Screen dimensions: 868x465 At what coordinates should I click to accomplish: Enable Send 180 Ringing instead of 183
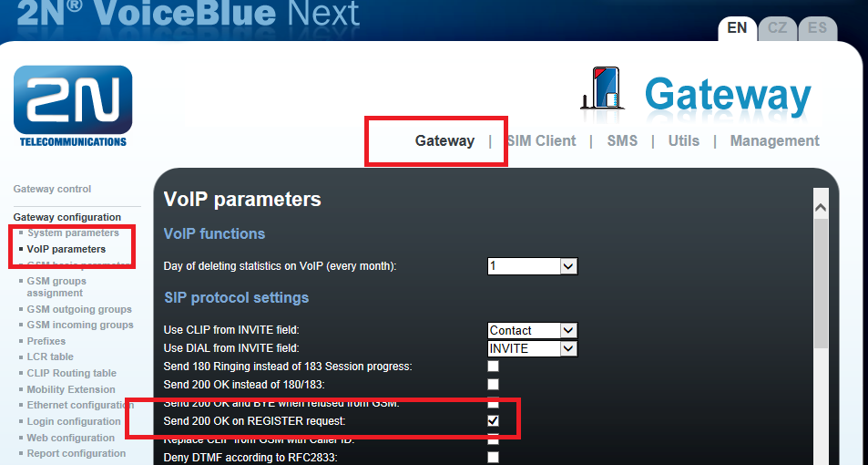[493, 367]
